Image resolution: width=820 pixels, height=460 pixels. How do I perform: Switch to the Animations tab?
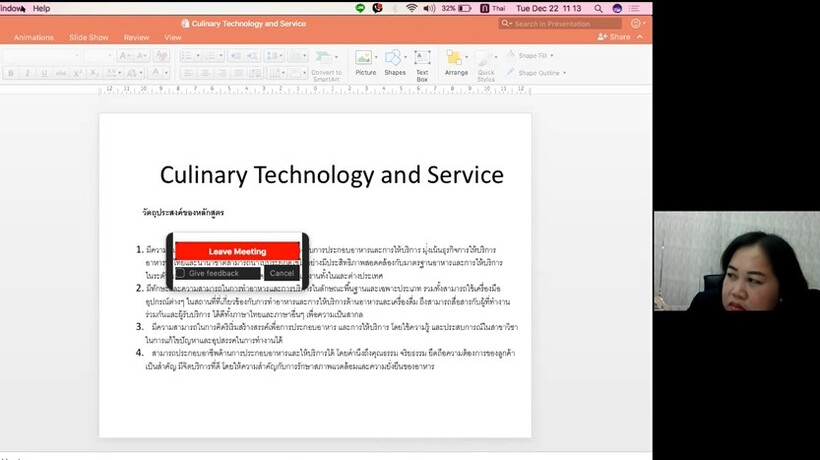click(34, 38)
